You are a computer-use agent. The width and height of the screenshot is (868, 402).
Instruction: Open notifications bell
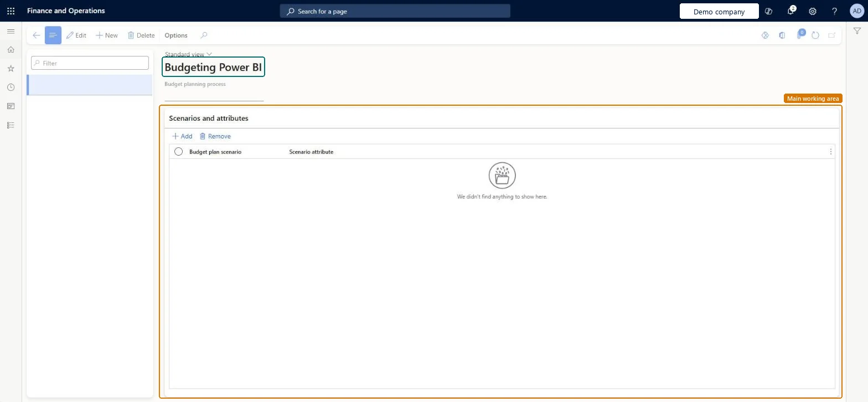click(791, 11)
